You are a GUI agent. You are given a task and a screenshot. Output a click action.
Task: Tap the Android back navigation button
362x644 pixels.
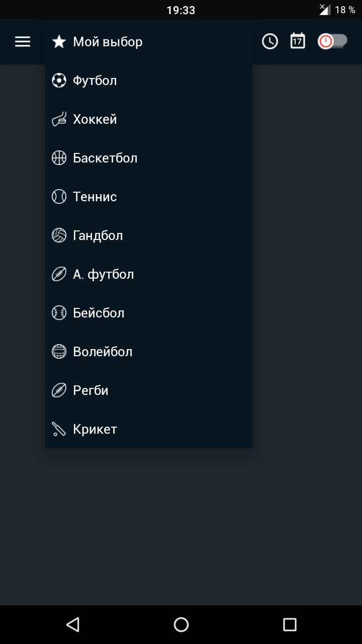point(73,624)
